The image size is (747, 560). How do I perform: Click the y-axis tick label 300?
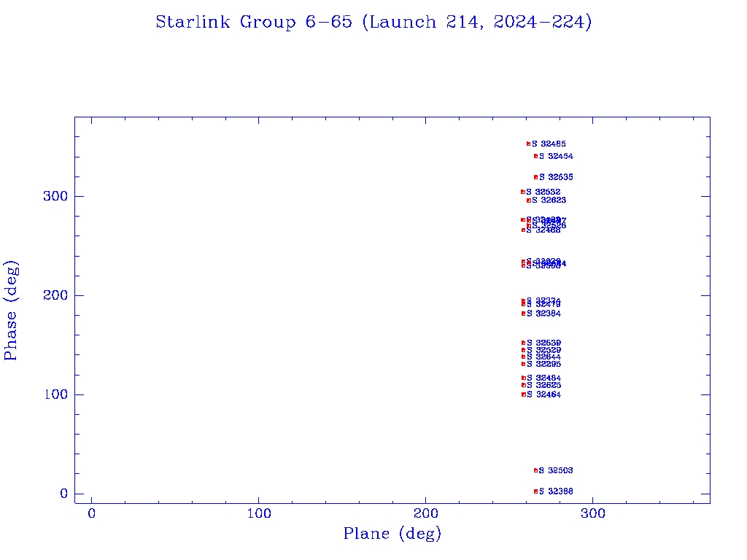point(55,196)
